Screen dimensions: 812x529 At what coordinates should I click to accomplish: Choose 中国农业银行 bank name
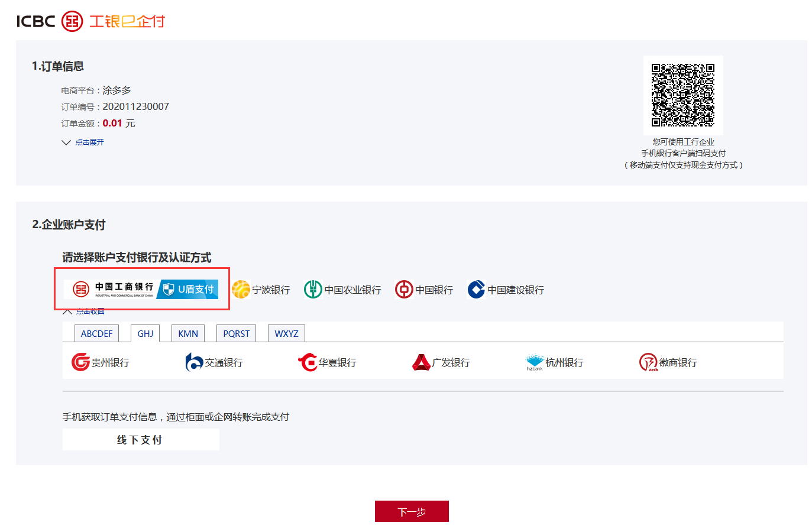352,290
